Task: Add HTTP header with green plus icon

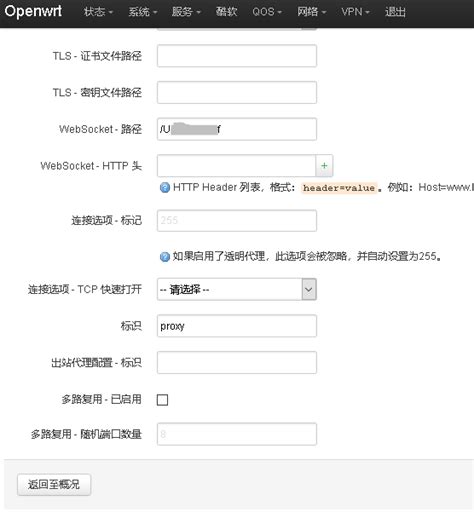Action: click(324, 166)
